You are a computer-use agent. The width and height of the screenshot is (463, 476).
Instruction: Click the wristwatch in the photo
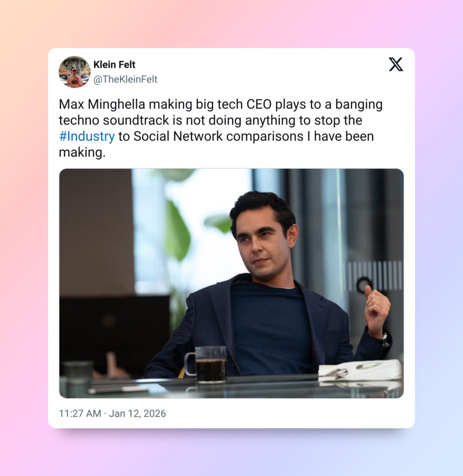click(x=384, y=339)
